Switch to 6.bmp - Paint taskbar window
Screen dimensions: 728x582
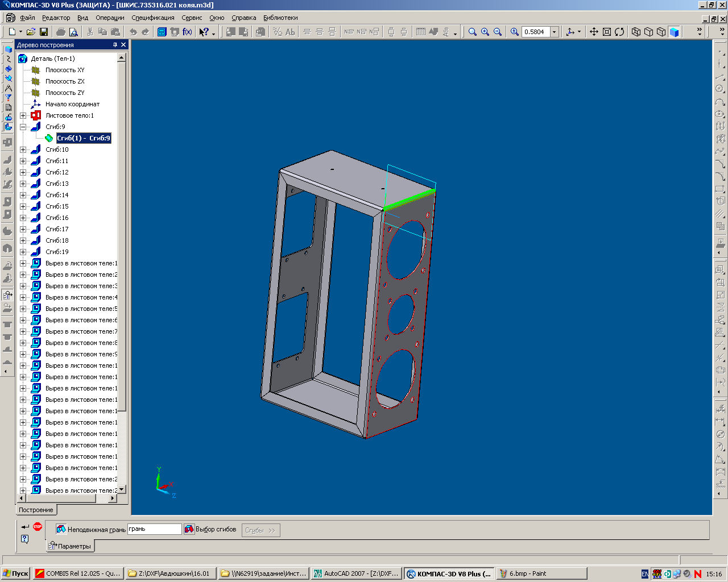[542, 573]
